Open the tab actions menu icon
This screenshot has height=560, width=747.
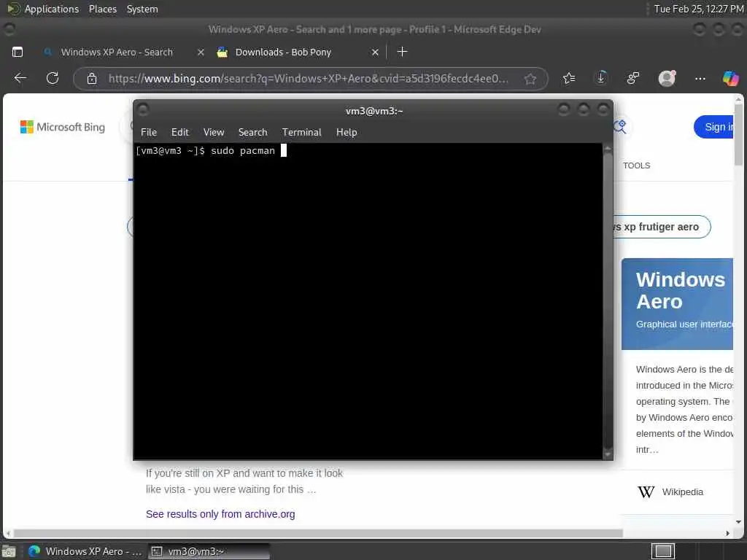18,52
